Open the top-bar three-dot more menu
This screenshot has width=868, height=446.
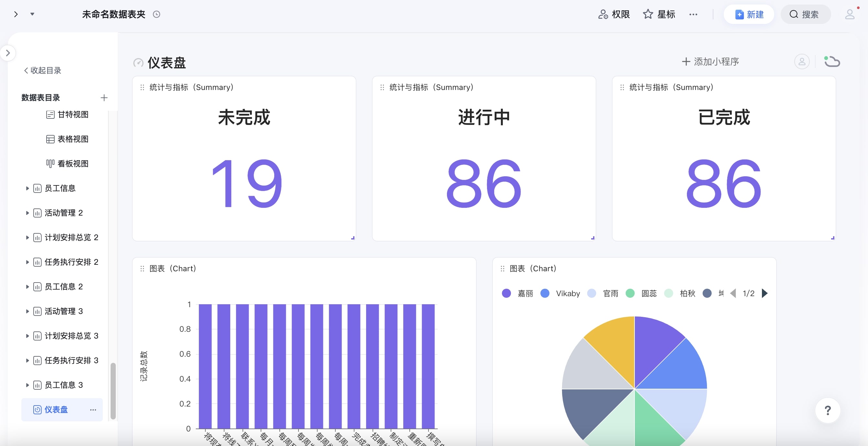[x=693, y=14]
